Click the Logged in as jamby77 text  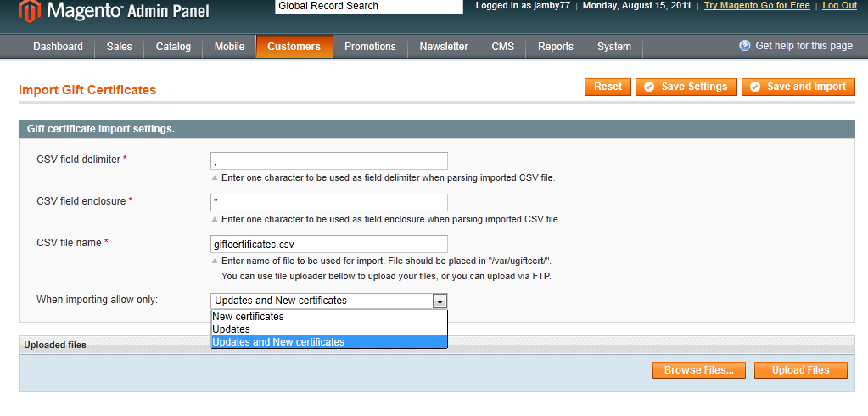(x=523, y=6)
